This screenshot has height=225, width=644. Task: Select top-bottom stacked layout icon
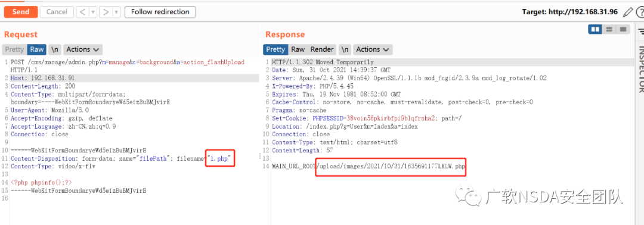pyautogui.click(x=609, y=30)
